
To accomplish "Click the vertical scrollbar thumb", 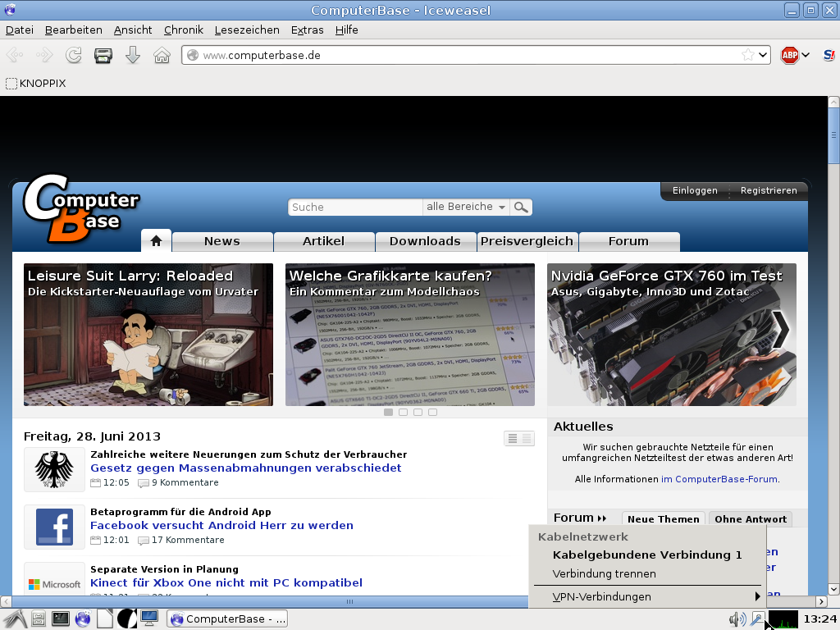I will [x=833, y=135].
